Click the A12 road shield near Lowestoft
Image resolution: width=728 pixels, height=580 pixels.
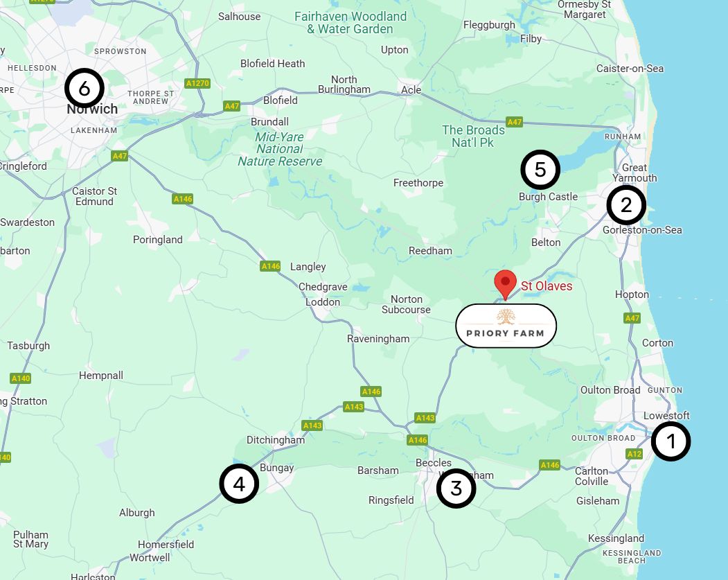pyautogui.click(x=634, y=454)
